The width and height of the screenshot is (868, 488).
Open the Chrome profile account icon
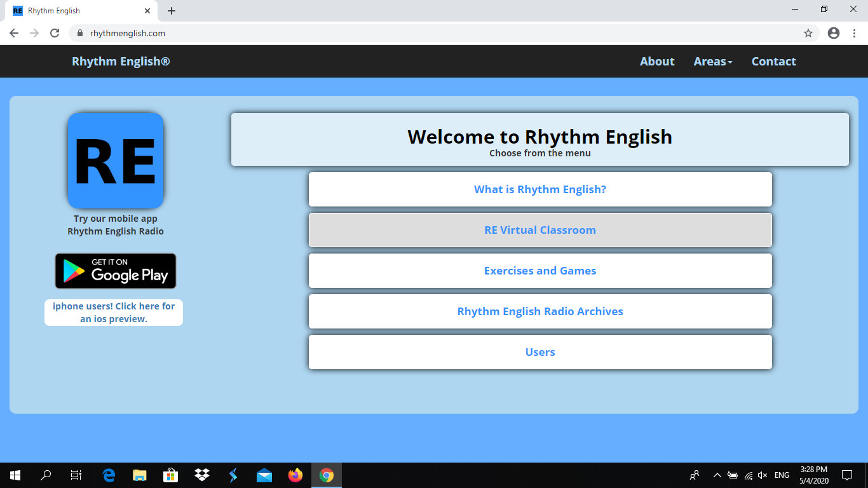pos(833,33)
